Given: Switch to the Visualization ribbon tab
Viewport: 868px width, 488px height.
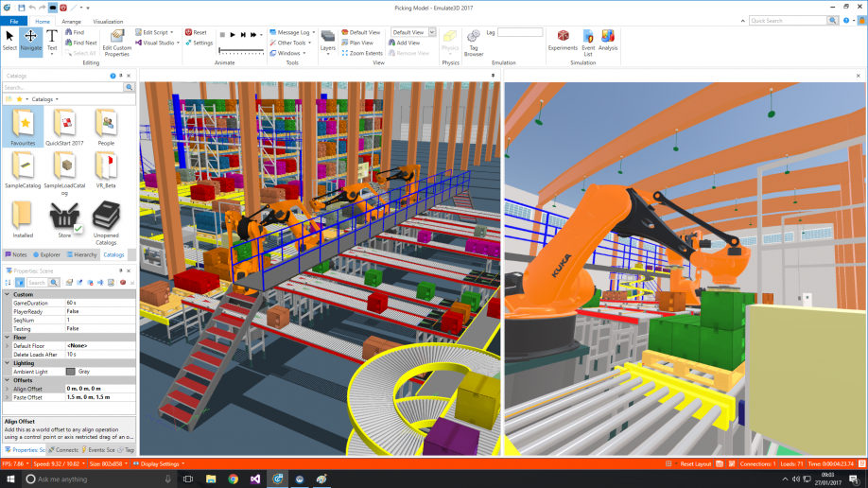Looking at the screenshot, I should point(108,22).
